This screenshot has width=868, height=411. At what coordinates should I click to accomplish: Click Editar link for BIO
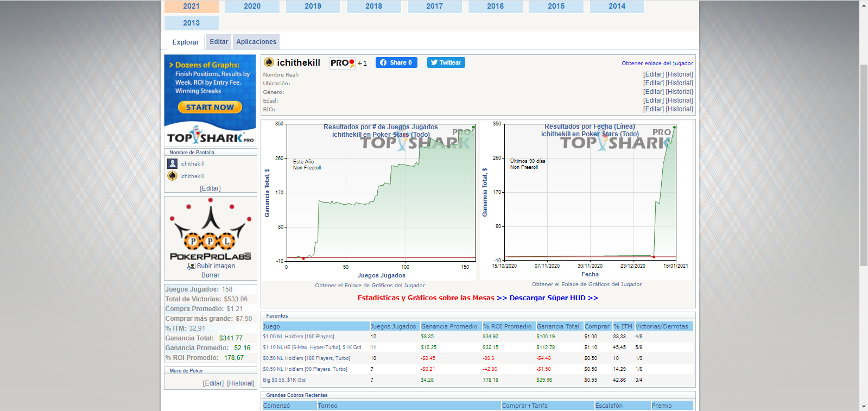[654, 109]
